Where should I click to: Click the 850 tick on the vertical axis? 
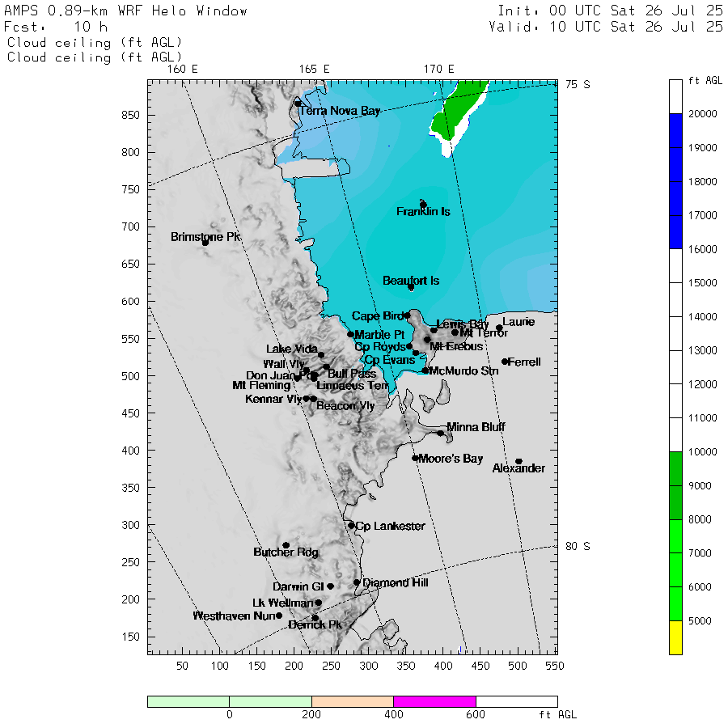(130, 115)
